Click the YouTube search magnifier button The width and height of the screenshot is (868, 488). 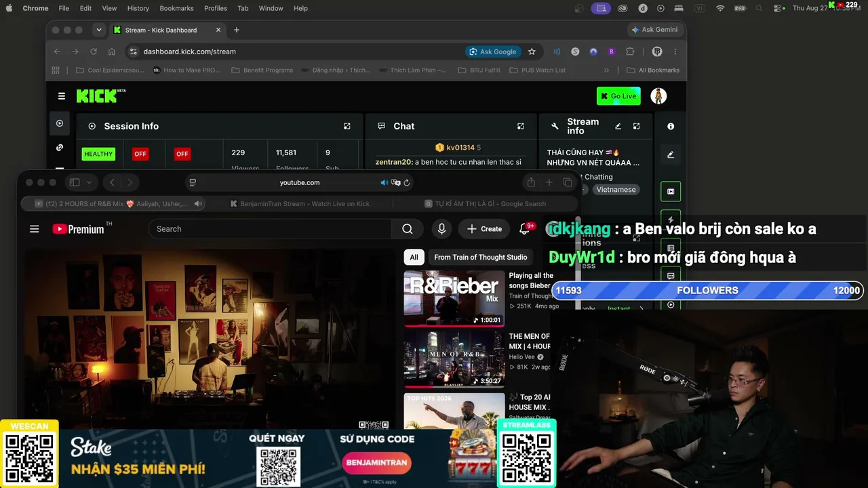click(x=408, y=229)
